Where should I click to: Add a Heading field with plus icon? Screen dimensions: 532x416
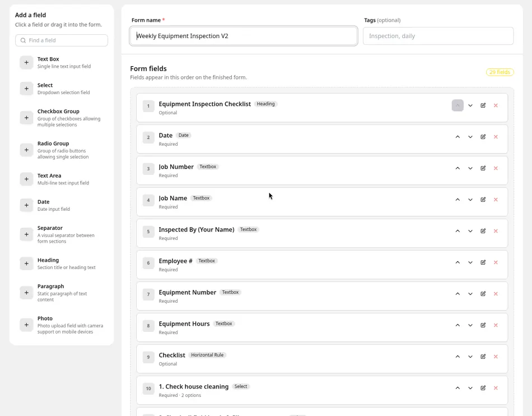26,264
